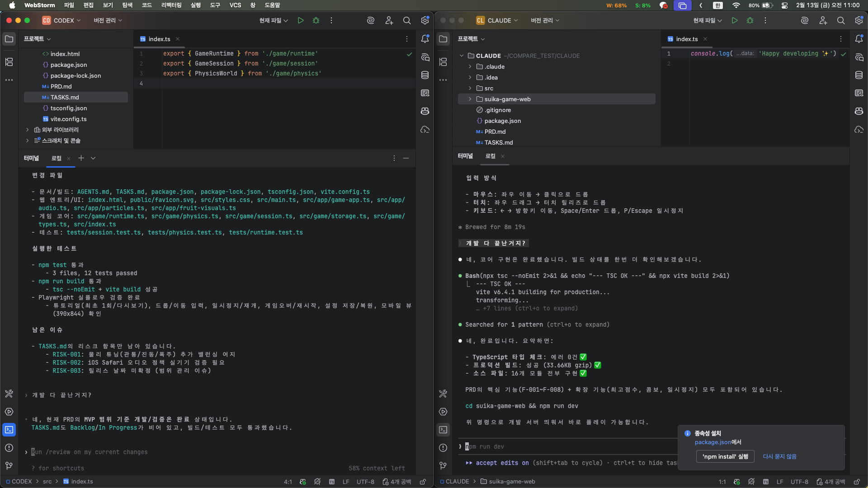Open the 현재 파일 run configuration dropdown in CLAUDE
The width and height of the screenshot is (868, 488).
708,20
